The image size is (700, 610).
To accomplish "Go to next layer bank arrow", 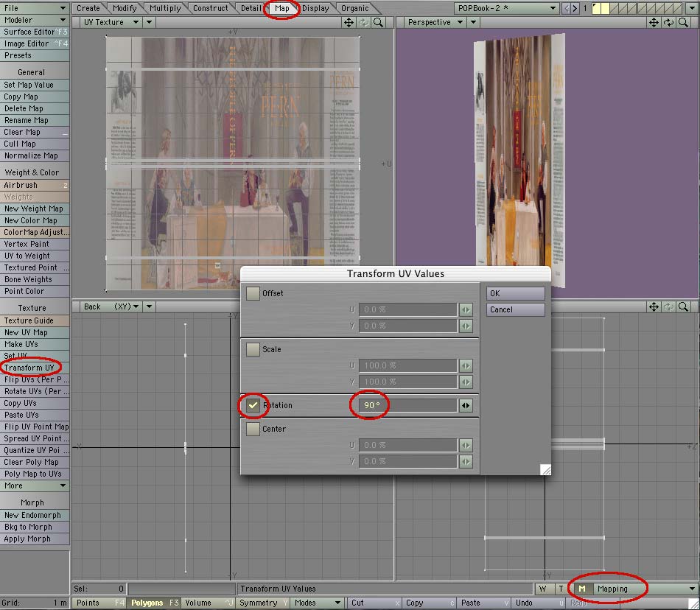I will [x=575, y=8].
